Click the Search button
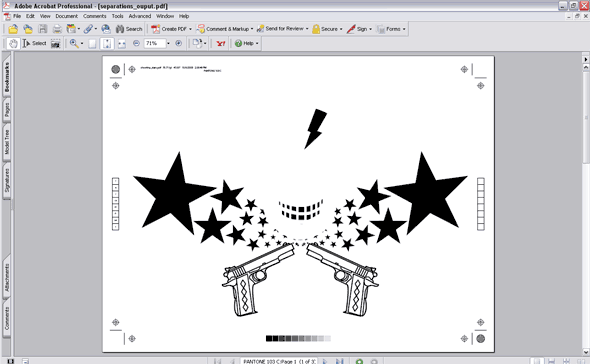Screen dimensions: 590x364 click(x=129, y=29)
